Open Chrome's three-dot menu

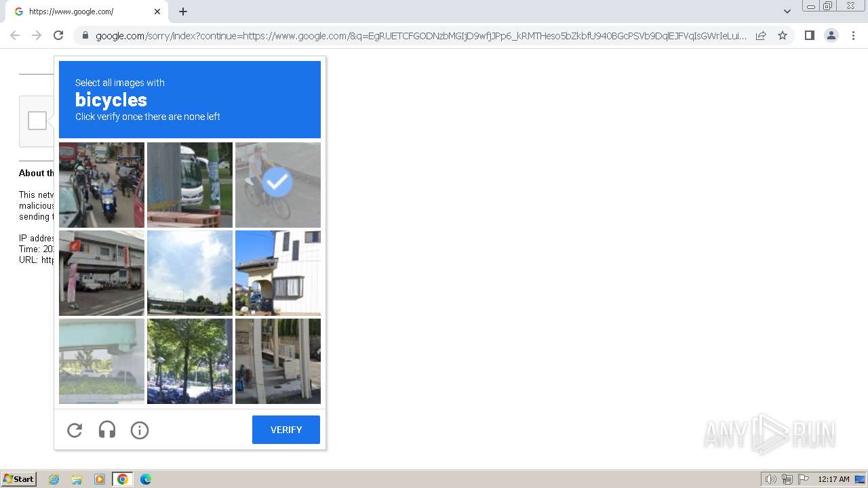[x=853, y=35]
